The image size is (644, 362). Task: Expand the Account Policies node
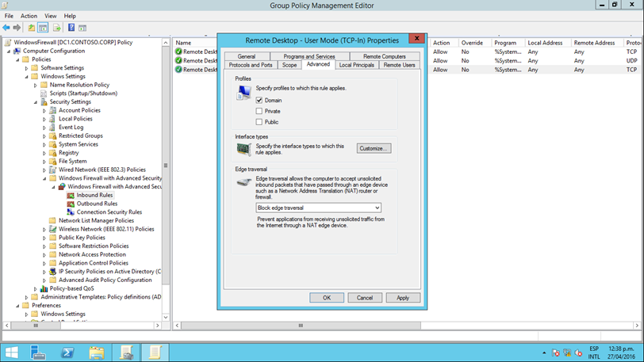coord(44,110)
